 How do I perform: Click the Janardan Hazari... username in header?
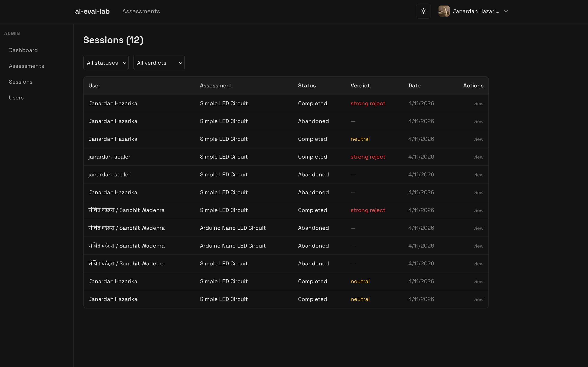click(x=476, y=11)
